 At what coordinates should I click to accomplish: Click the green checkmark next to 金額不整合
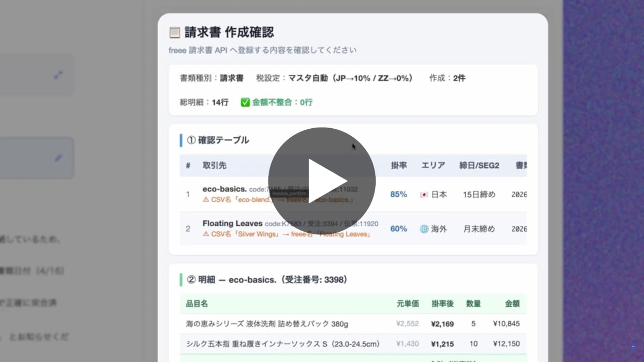pos(245,102)
